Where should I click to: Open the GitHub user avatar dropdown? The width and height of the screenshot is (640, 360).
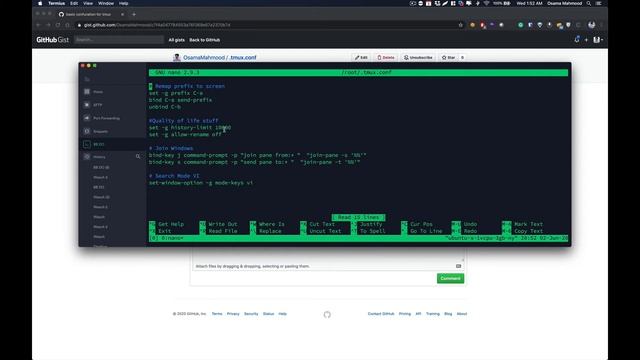[x=598, y=40]
